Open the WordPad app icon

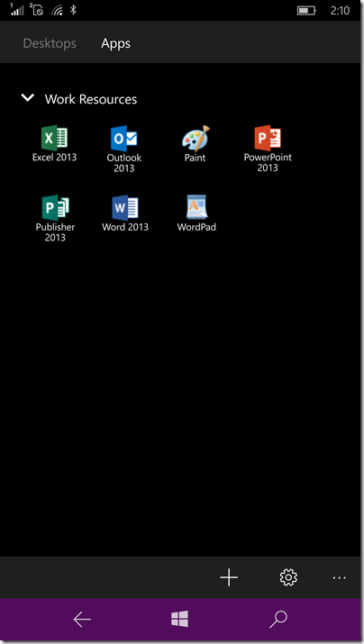click(x=196, y=207)
